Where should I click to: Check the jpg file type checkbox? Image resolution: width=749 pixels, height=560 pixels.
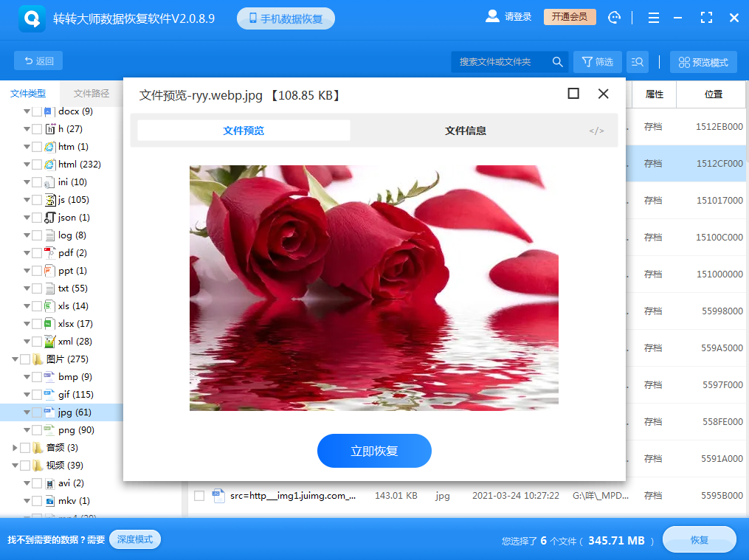pyautogui.click(x=36, y=412)
